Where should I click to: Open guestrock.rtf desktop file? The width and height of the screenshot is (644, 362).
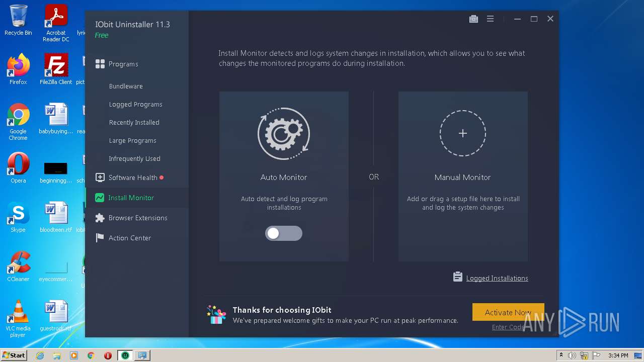tap(56, 316)
